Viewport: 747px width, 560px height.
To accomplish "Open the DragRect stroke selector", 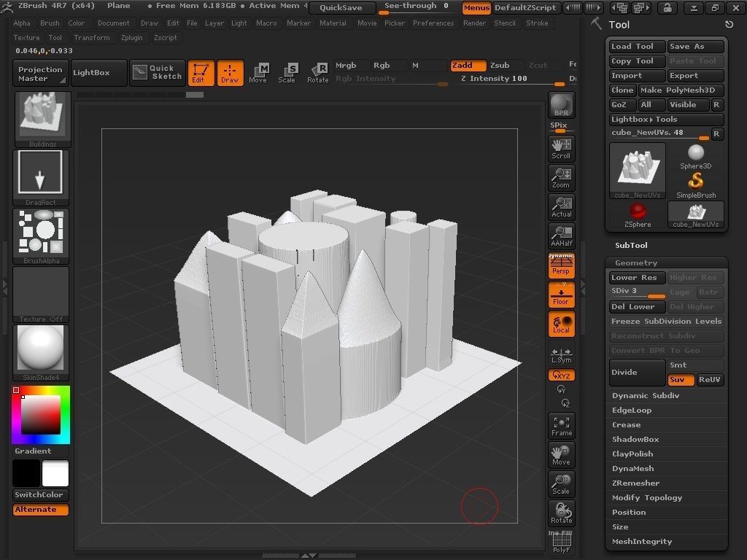I will (x=41, y=176).
